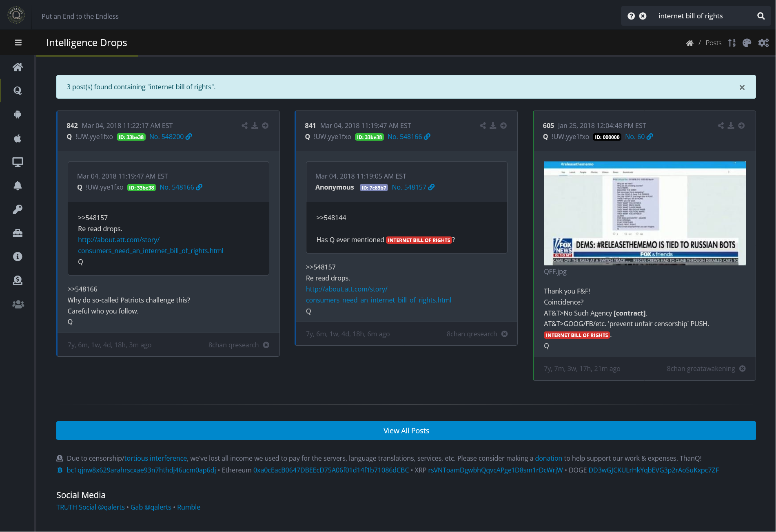Open post 842 with arrow icon

point(265,126)
